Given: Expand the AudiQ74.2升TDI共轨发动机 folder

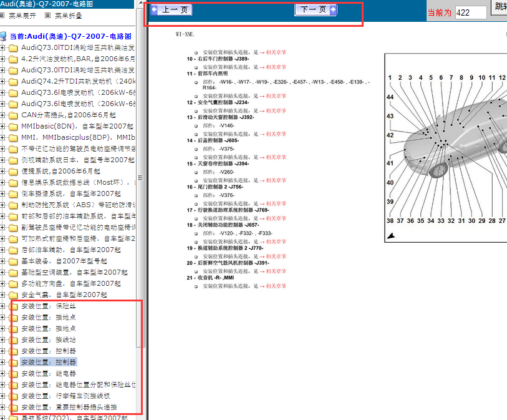Looking at the screenshot, I should tap(2, 81).
